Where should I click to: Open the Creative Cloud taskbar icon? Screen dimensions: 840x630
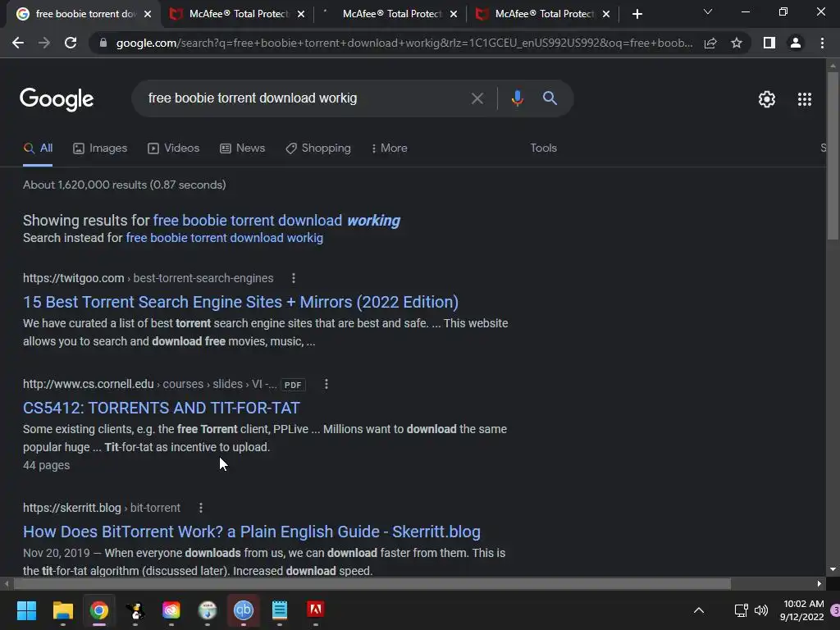pyautogui.click(x=171, y=610)
